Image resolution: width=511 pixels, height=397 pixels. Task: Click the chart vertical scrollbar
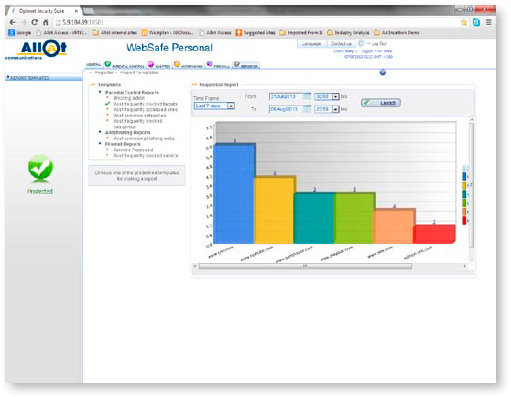coord(471,185)
